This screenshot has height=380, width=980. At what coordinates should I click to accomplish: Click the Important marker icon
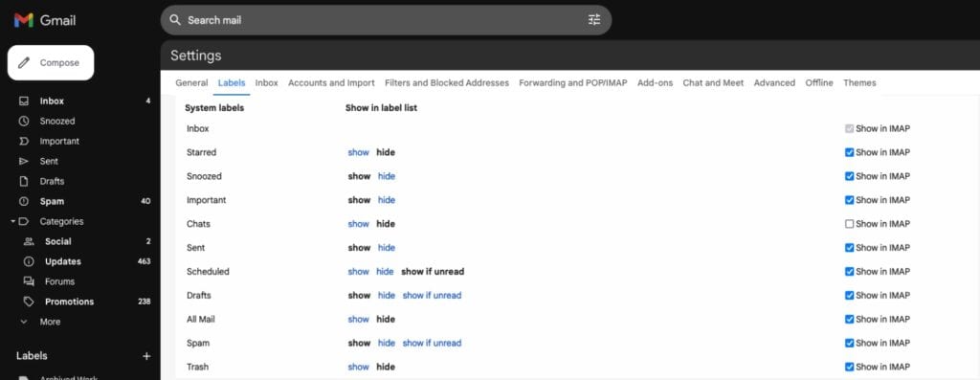pyautogui.click(x=24, y=142)
